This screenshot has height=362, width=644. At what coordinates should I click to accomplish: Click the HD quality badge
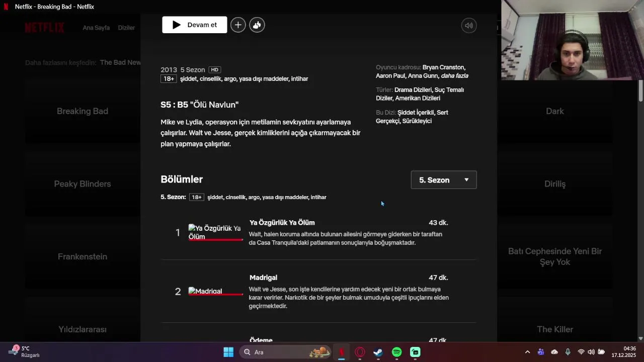tap(215, 70)
